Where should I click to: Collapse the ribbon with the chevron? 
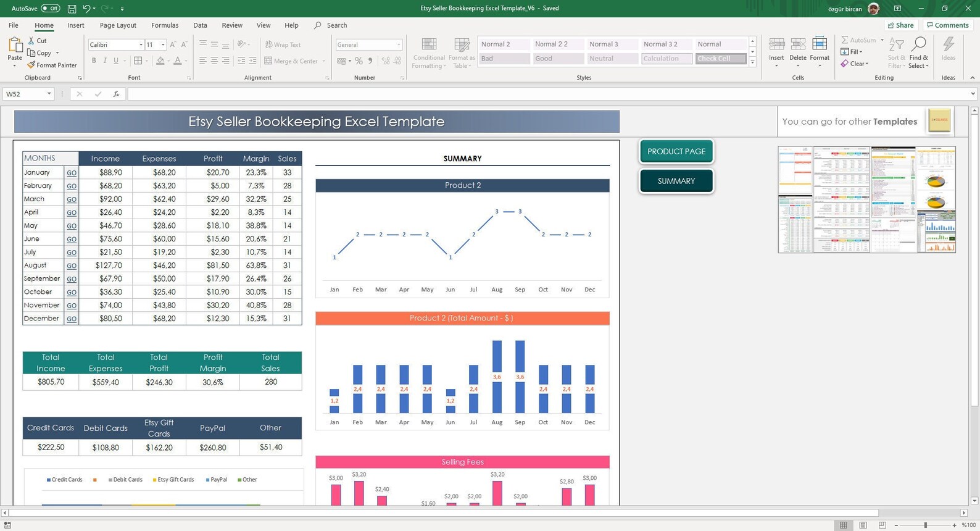click(x=973, y=78)
